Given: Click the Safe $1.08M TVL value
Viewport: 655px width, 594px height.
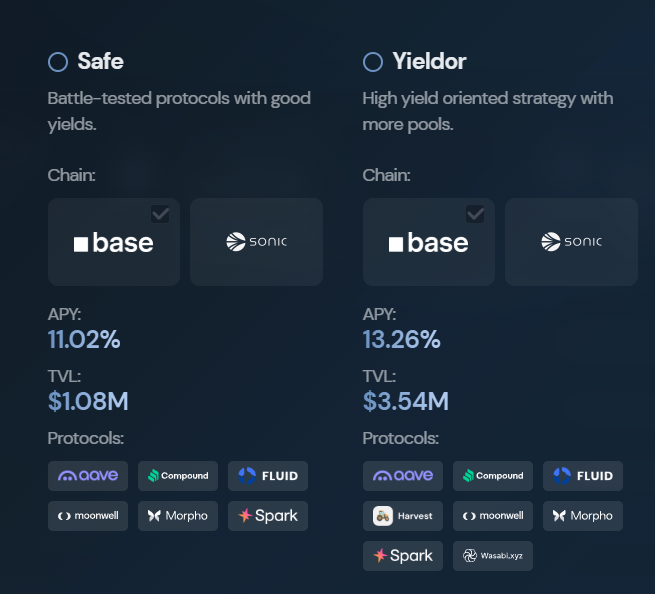Looking at the screenshot, I should tap(88, 402).
